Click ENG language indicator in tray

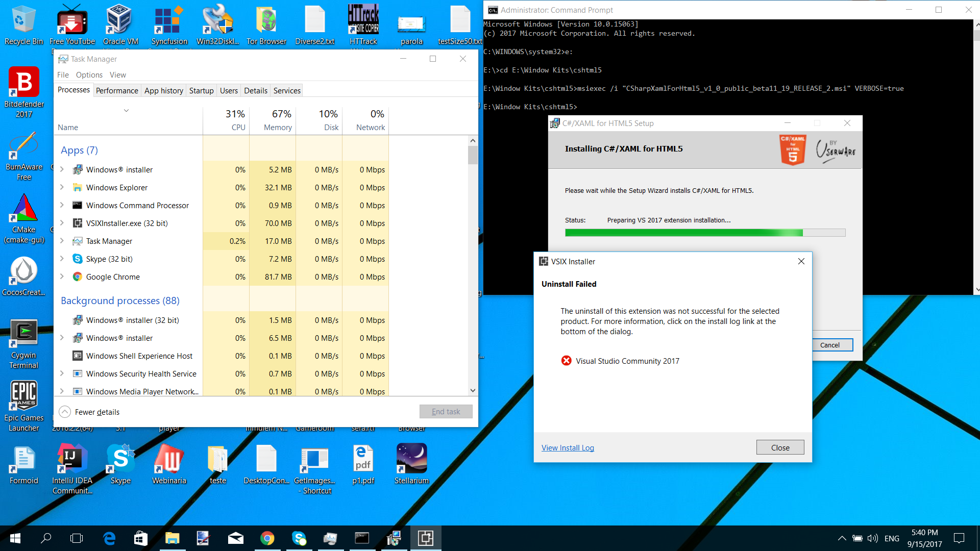[x=892, y=538]
